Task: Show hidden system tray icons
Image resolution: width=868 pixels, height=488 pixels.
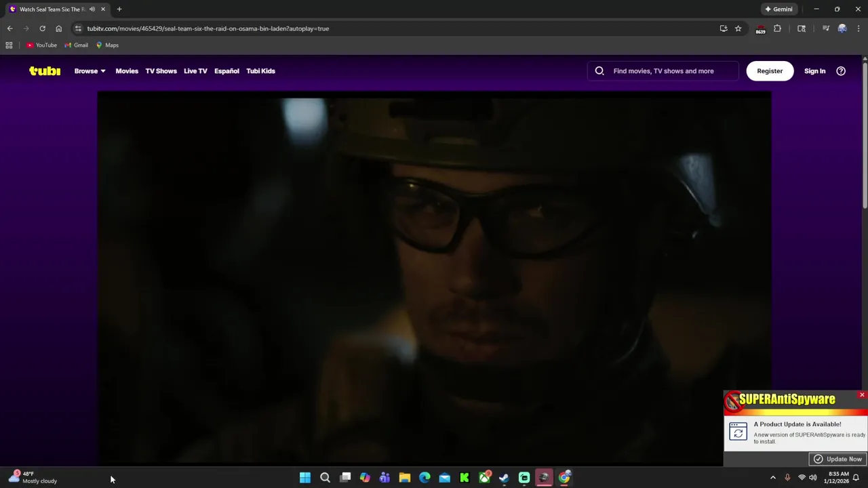Action: coord(772,478)
